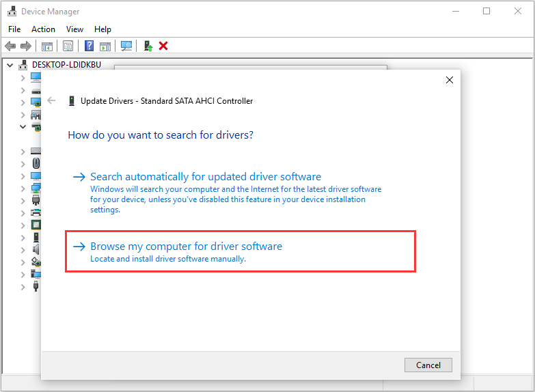The image size is (535, 392).
Task: Select the DESKTOP-LDIDKBU computer icon
Action: (23, 64)
